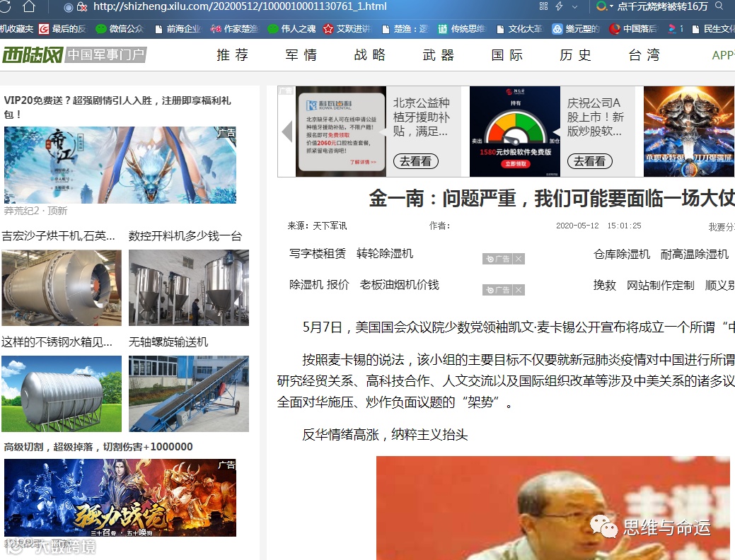Open the 历史 navigation tab
The height and width of the screenshot is (560, 735).
click(575, 55)
